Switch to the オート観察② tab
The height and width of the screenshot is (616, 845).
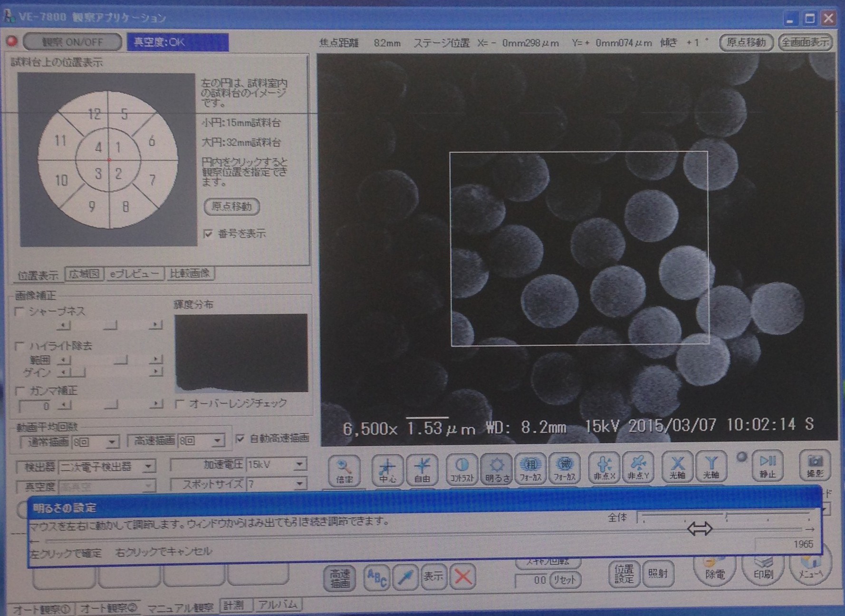108,607
